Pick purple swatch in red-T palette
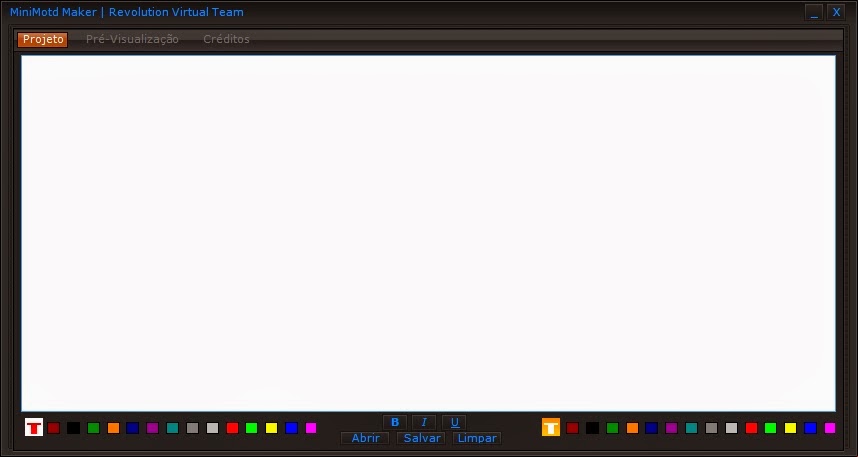The width and height of the screenshot is (858, 457). pyautogui.click(x=153, y=428)
